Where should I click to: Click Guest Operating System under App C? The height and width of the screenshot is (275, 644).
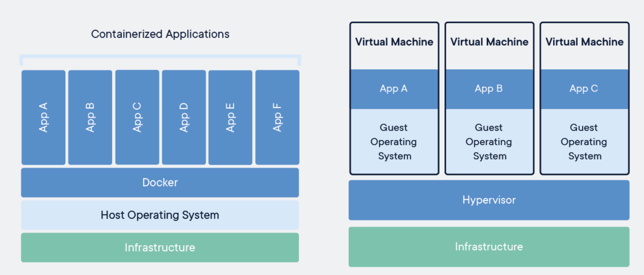point(584,142)
